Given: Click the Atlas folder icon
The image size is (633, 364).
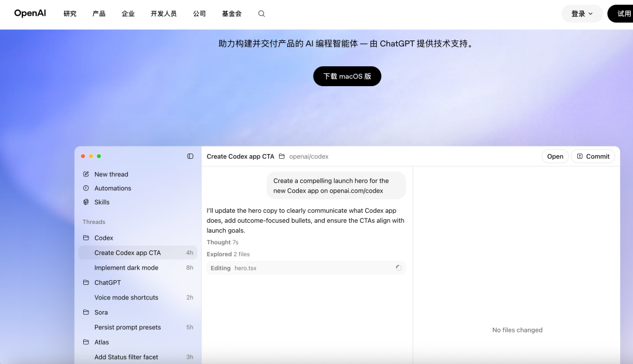Looking at the screenshot, I should (x=86, y=342).
